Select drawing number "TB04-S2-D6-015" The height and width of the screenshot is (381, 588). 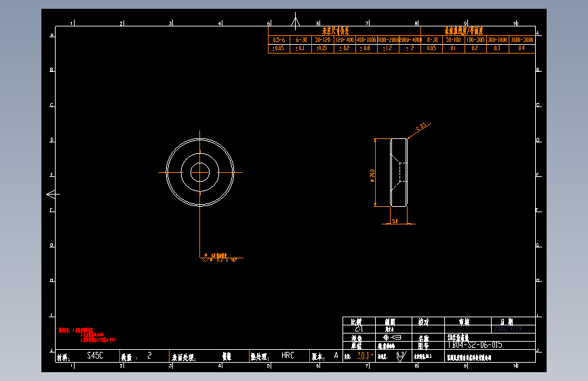pyautogui.click(x=475, y=345)
